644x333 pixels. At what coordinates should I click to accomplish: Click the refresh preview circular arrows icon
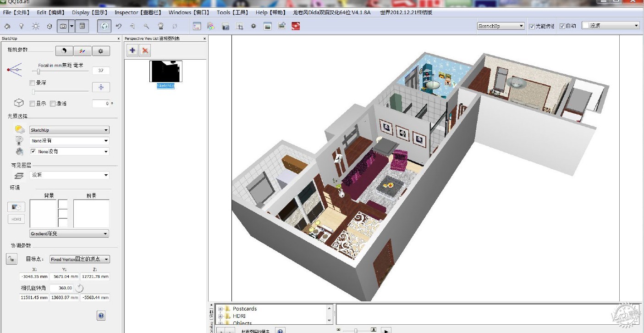105,26
